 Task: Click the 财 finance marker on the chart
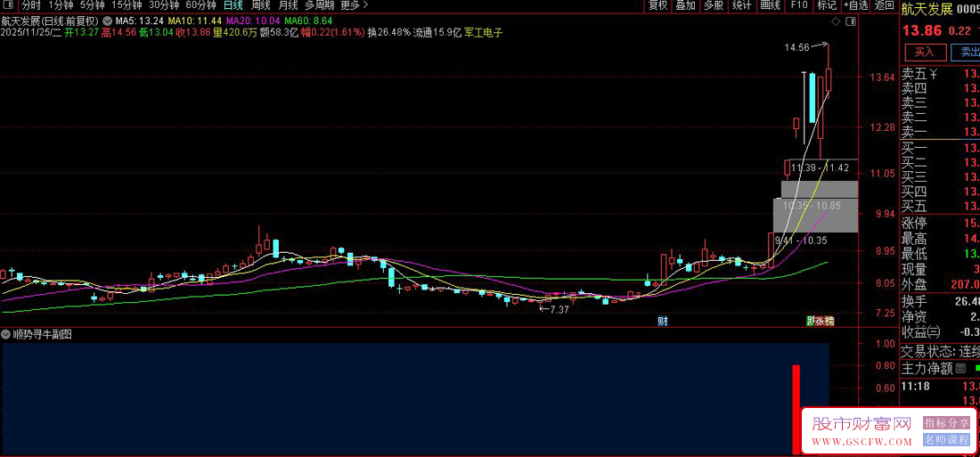(663, 322)
